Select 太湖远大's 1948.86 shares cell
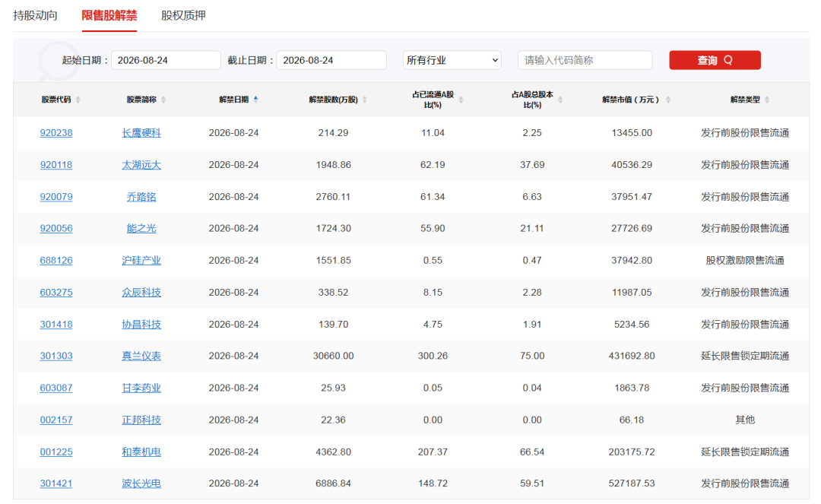The width and height of the screenshot is (821, 504). coord(333,165)
